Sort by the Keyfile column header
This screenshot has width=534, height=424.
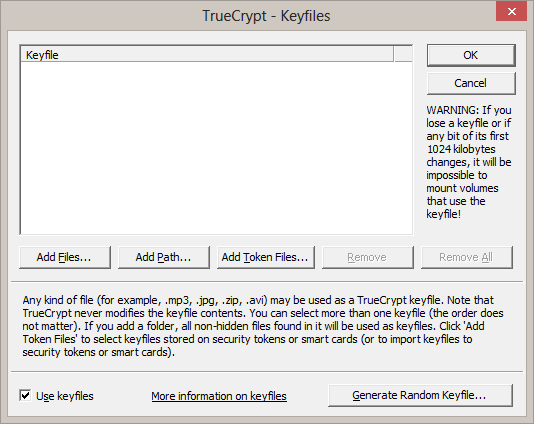[x=207, y=54]
